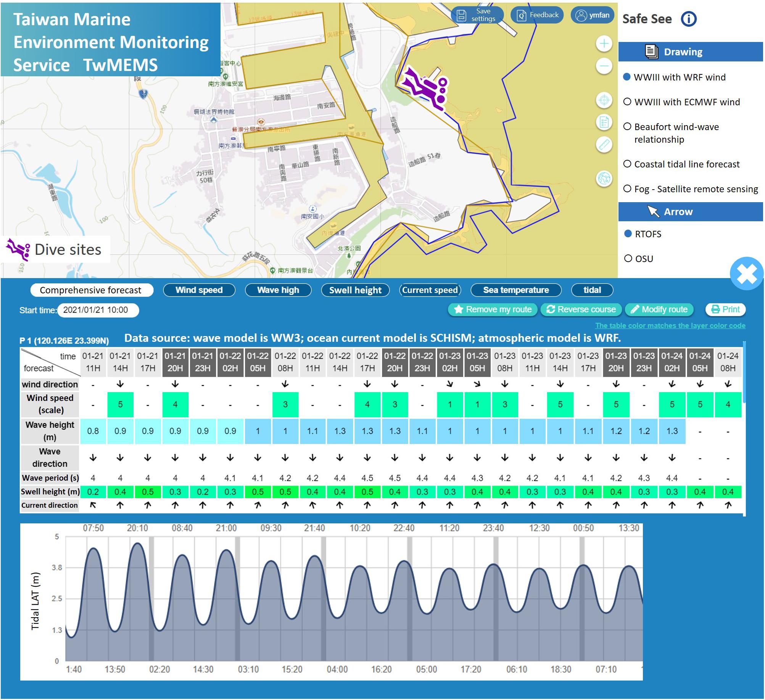Image resolution: width=765 pixels, height=700 pixels.
Task: Select WWIII with WRF wind option
Action: 674,77
